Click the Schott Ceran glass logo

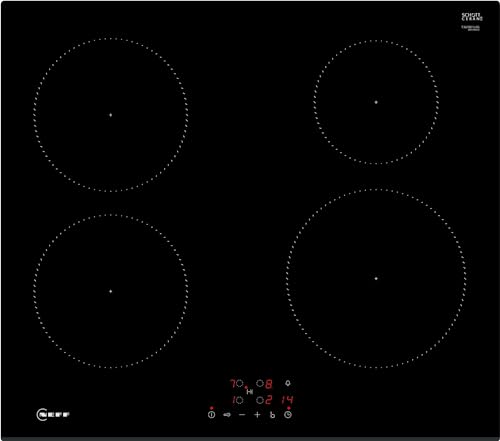(x=472, y=17)
